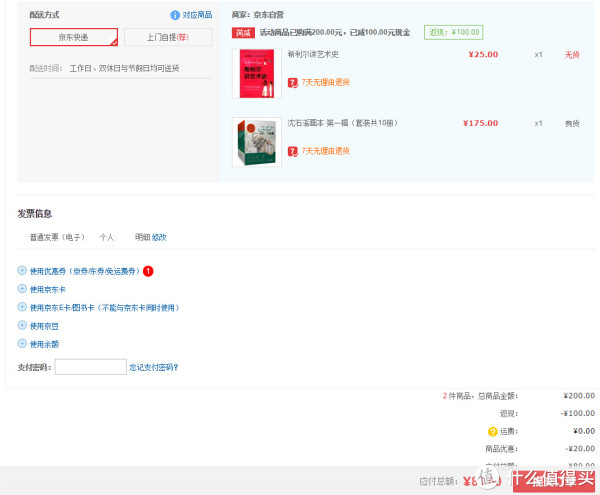The height and width of the screenshot is (495, 600).
Task: Click 修改 to edit invoice info
Action: click(x=159, y=237)
